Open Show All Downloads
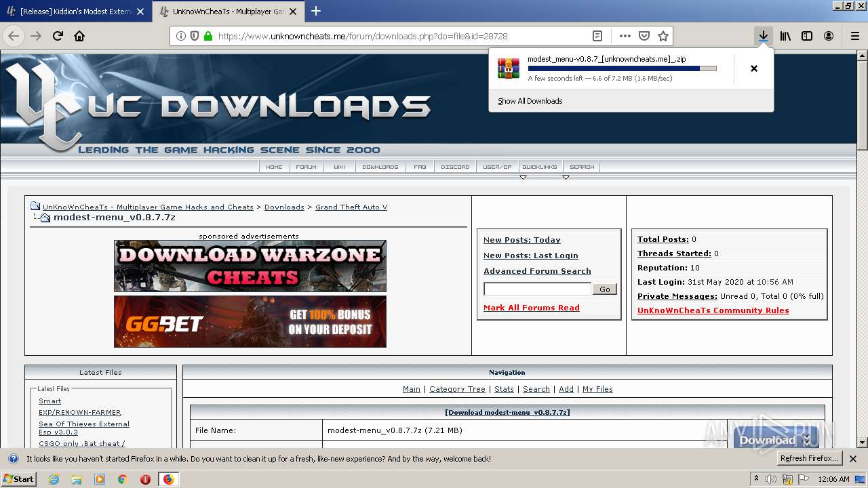Image resolution: width=868 pixels, height=488 pixels. coord(530,101)
